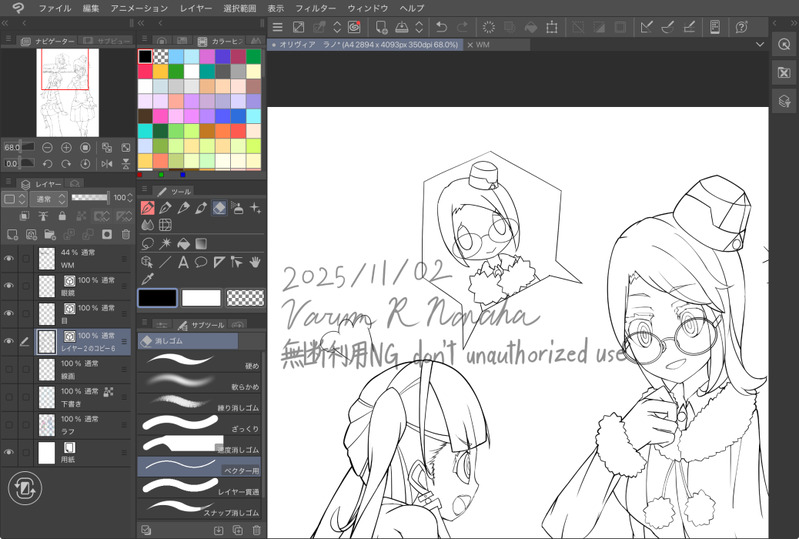Select the Auto select magic wand tool
799x539 pixels.
(165, 244)
